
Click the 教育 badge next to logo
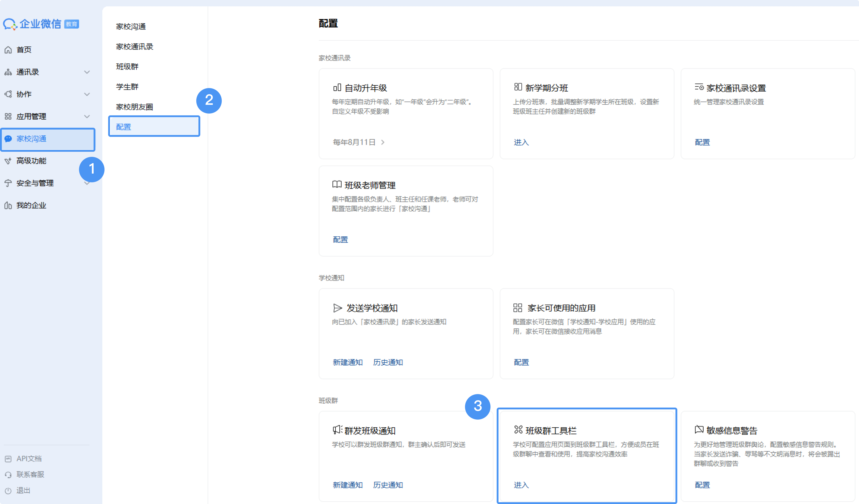click(x=72, y=24)
